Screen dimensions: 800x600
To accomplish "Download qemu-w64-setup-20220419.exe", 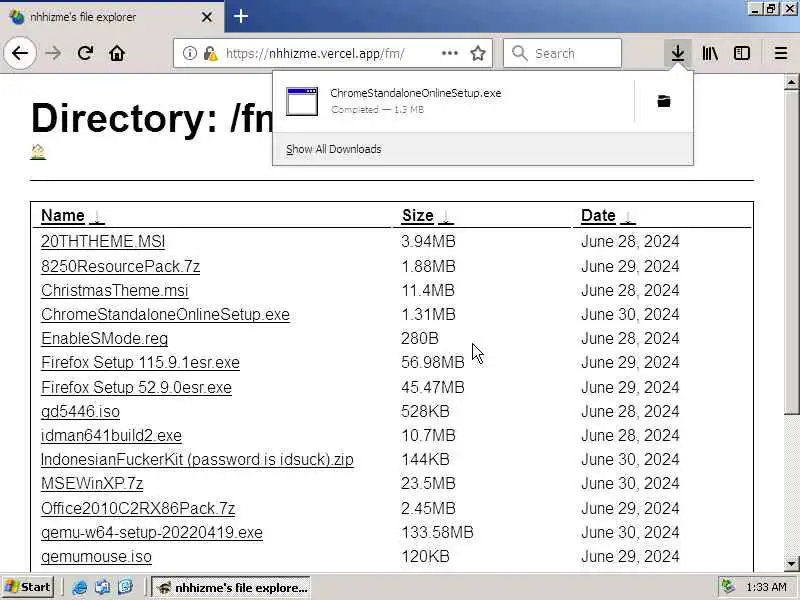I will pyautogui.click(x=152, y=532).
